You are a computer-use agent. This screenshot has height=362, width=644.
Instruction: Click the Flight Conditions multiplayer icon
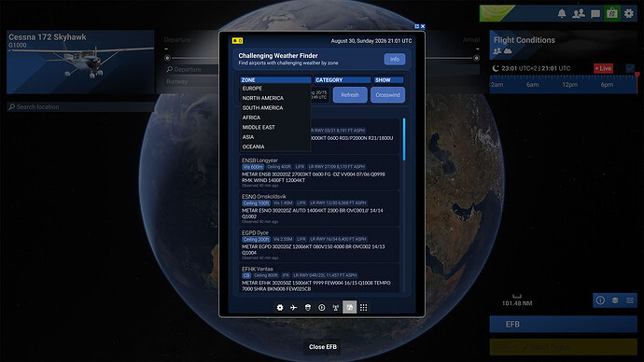(497, 51)
